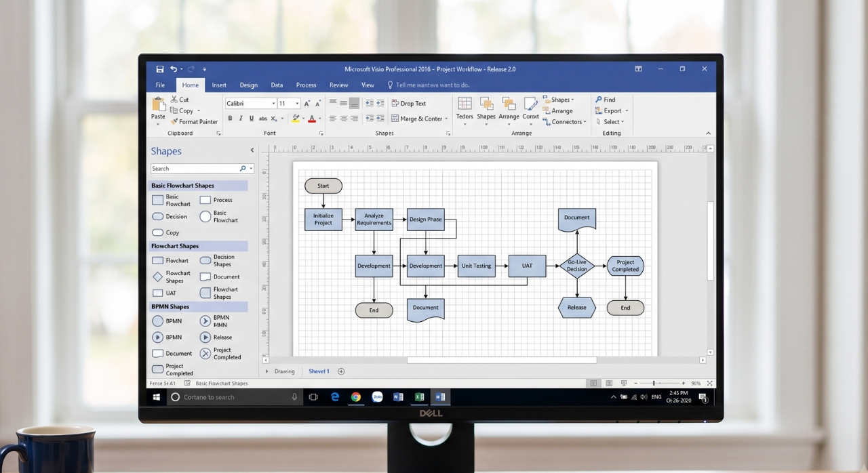Click the small Arrange button
The image size is (868, 473).
pos(557,111)
